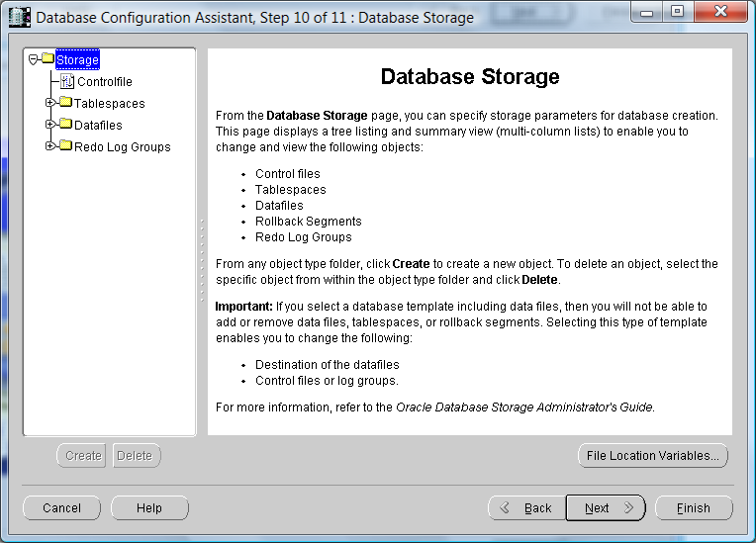Viewport: 756px width, 543px height.
Task: Click the Finish button
Action: point(694,507)
